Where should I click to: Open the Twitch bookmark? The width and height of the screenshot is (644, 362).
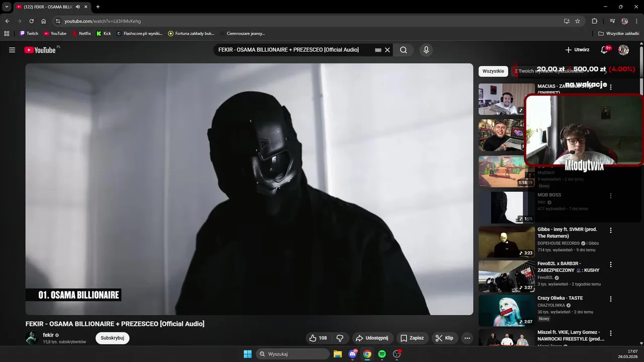click(x=29, y=34)
